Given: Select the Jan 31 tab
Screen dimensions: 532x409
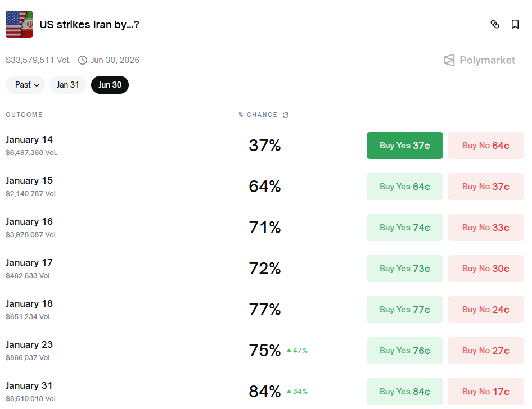Looking at the screenshot, I should 68,85.
